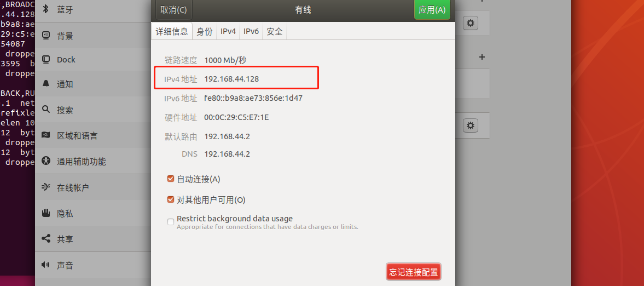
Task: Click the green 应用(A) apply button
Action: pyautogui.click(x=432, y=10)
